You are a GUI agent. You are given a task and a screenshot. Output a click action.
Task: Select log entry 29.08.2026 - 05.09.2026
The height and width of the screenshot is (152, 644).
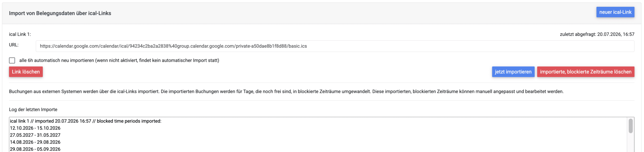[35, 149]
